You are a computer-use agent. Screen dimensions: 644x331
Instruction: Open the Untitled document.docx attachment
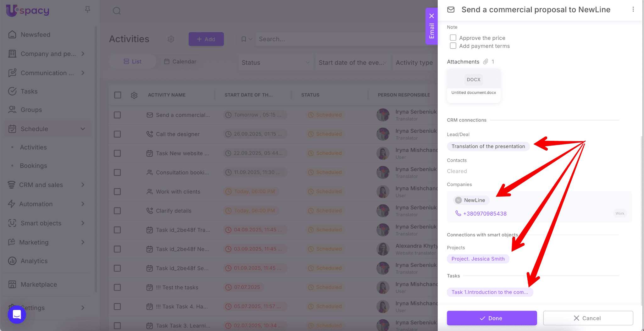pyautogui.click(x=473, y=86)
